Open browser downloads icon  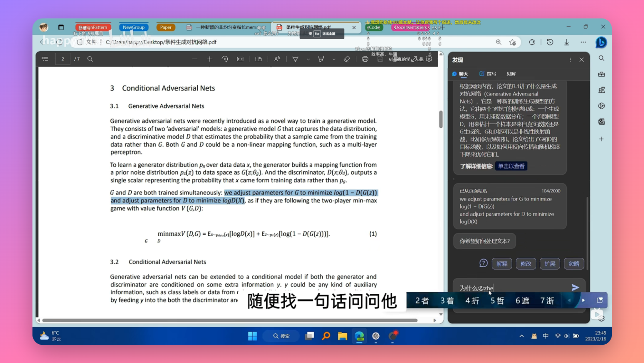pyautogui.click(x=566, y=42)
